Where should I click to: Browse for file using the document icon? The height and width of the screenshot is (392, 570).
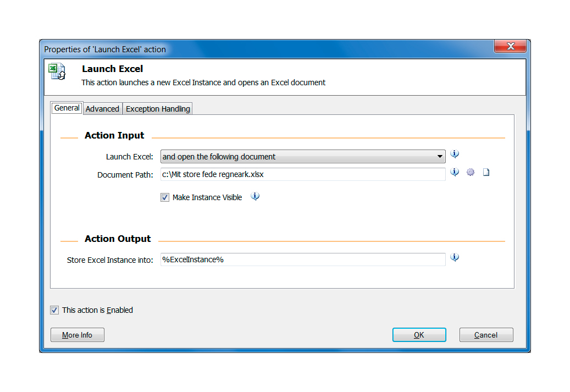[486, 173]
